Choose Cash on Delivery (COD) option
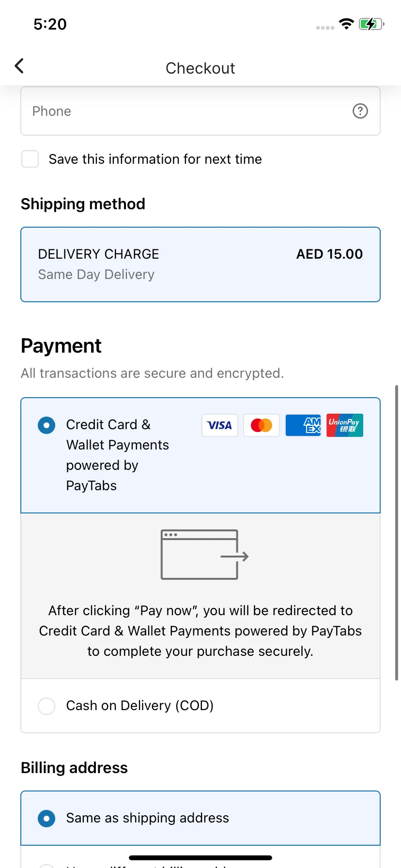Viewport: 401px width, 868px height. [46, 706]
